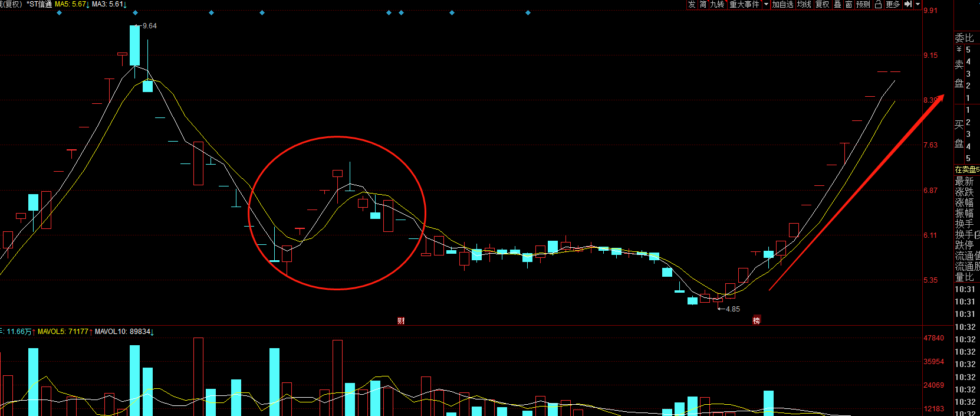Click the 委比 label in side panel
The image size is (980, 416).
point(965,38)
